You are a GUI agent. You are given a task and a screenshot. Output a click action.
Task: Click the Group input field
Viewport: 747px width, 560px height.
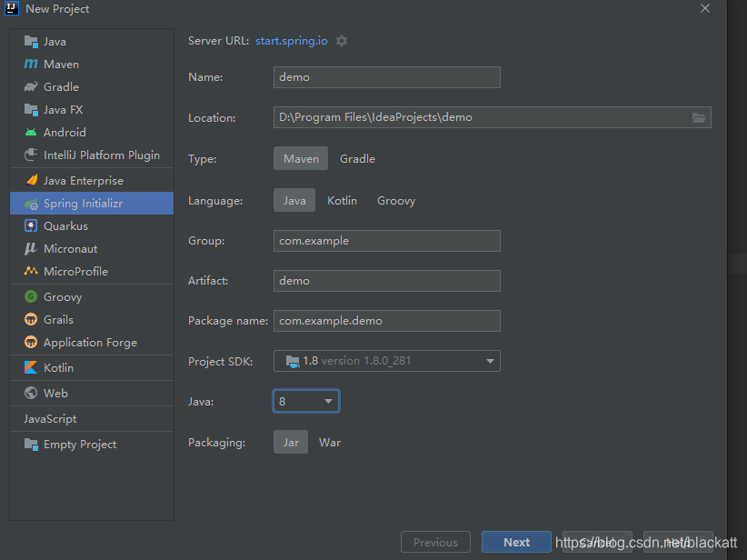387,241
